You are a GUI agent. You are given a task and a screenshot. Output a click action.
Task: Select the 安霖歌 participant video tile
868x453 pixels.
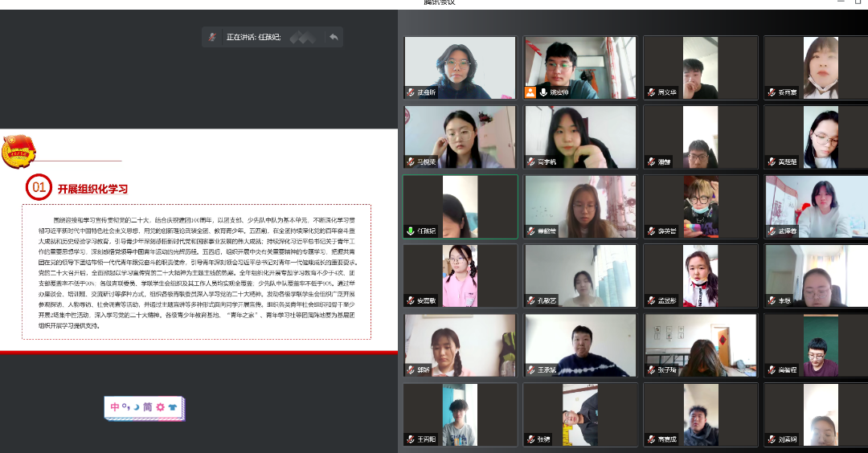point(461,275)
